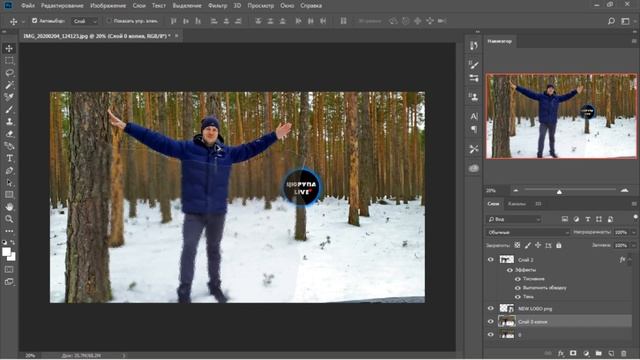640x360 pixels.
Task: Click the background color swatch
Action: click(x=12, y=257)
